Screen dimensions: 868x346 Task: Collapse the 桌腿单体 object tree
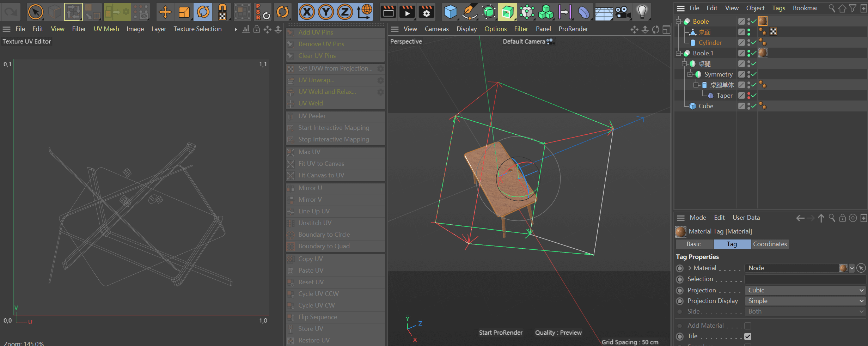coord(696,85)
